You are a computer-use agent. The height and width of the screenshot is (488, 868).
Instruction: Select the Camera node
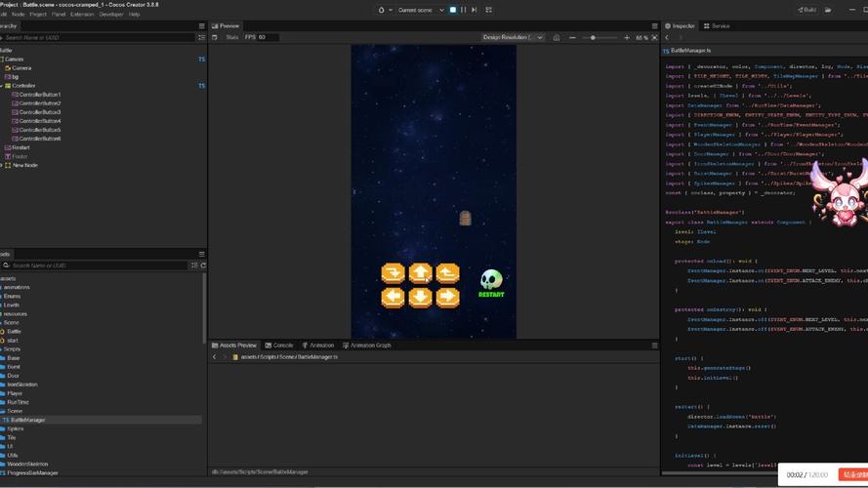[21, 68]
